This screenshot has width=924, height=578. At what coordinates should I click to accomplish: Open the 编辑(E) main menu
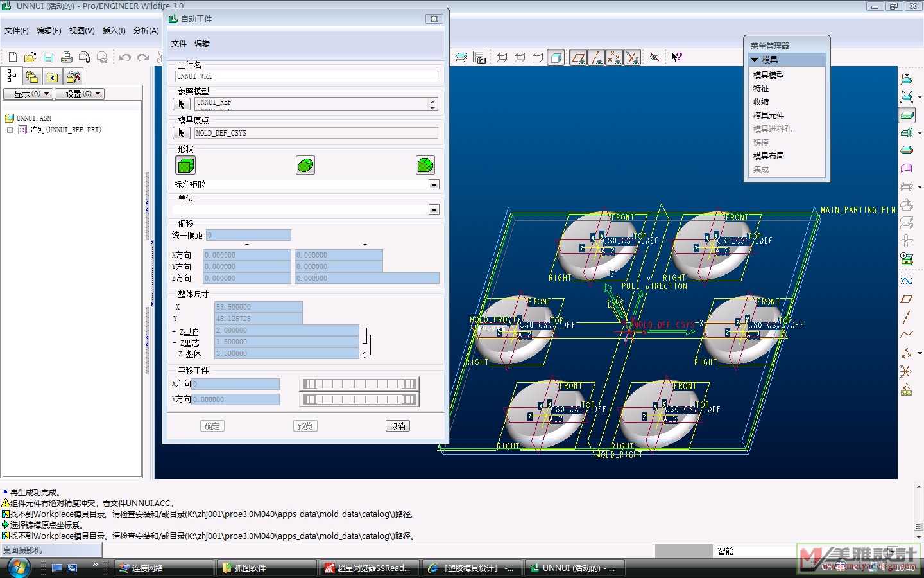click(49, 30)
